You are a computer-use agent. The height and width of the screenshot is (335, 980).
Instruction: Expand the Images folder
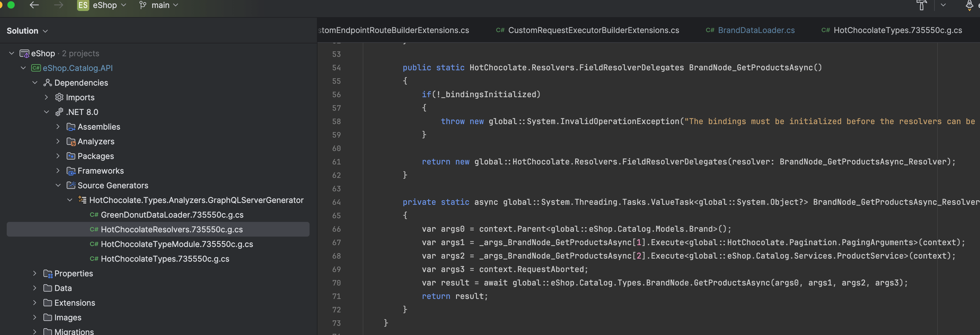coord(35,318)
